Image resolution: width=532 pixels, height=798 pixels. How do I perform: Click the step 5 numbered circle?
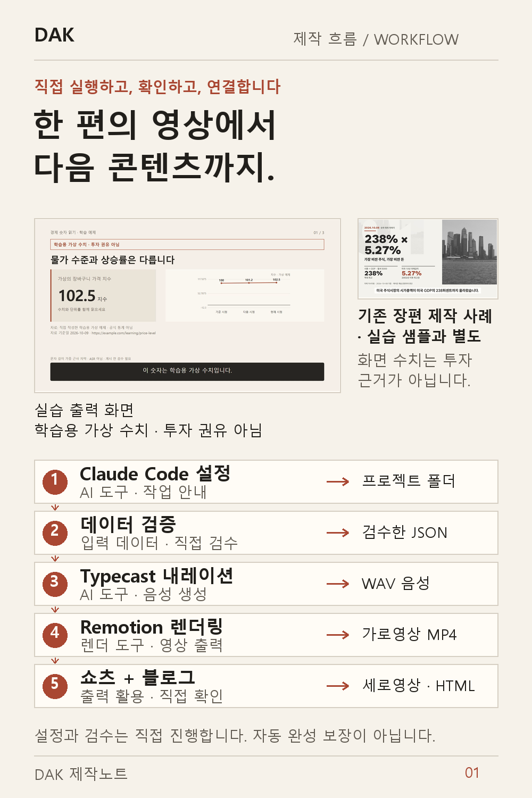coord(55,686)
